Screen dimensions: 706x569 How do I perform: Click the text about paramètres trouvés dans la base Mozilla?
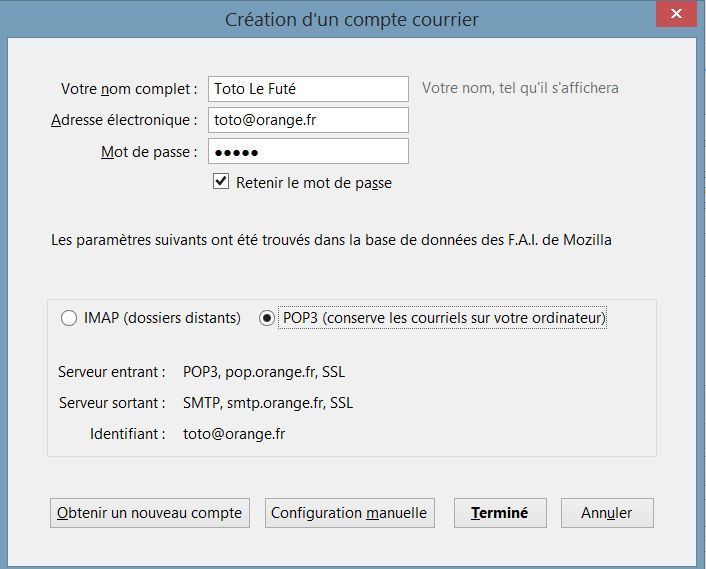coord(331,240)
